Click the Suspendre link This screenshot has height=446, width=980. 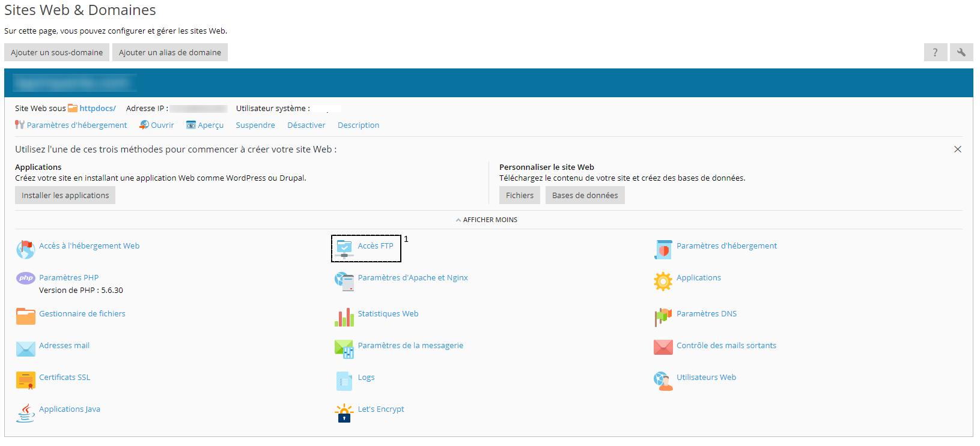255,125
